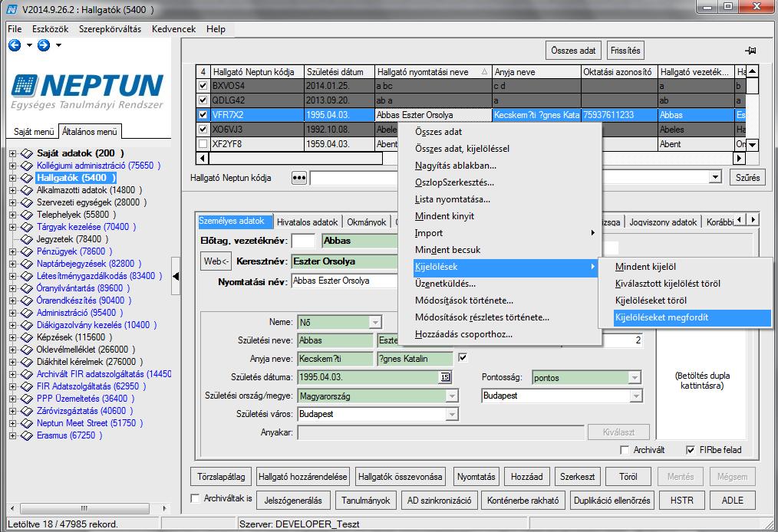The height and width of the screenshot is (532, 778).
Task: Click the NEPTUN logo
Action: tap(87, 91)
